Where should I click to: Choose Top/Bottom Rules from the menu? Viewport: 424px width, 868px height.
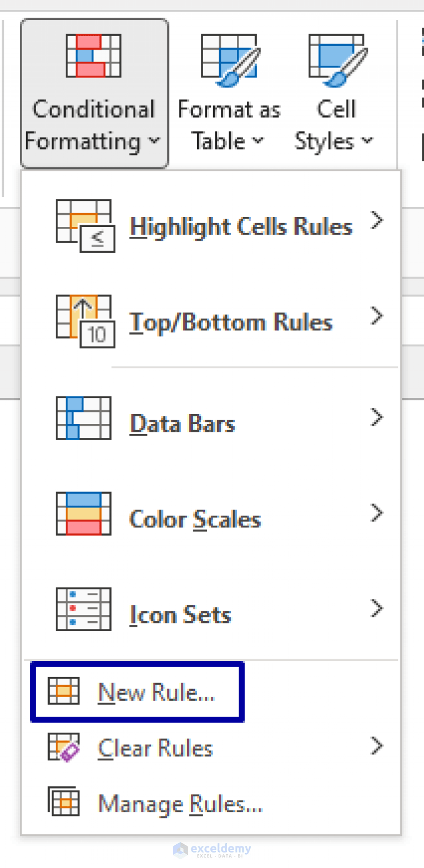[x=231, y=322]
